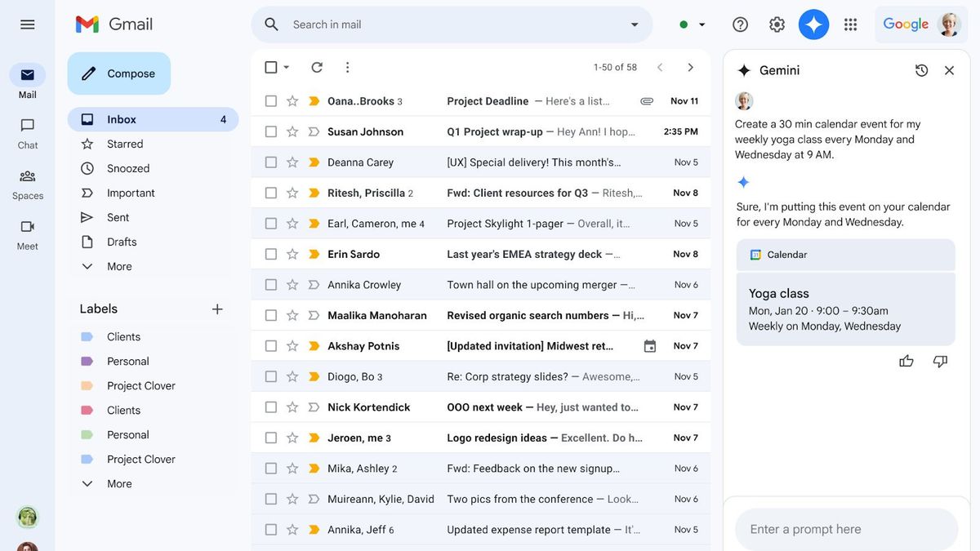This screenshot has height=551, width=980.
Task: Focus the Gemini prompt input field
Action: click(x=846, y=529)
